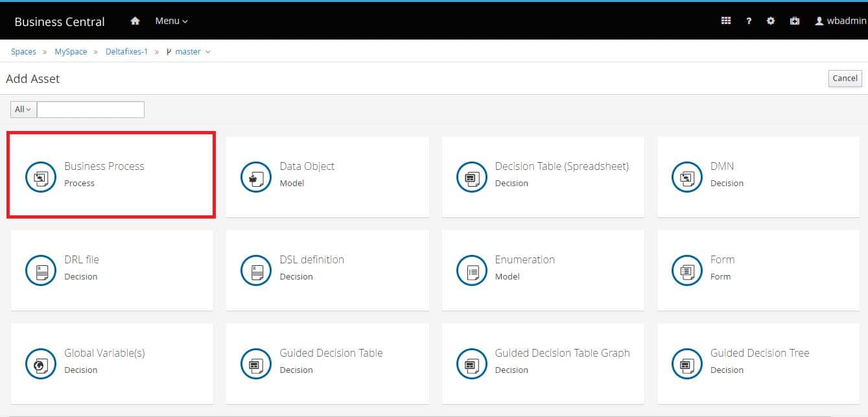The width and height of the screenshot is (868, 417).
Task: Navigate to Deltafixes-1 breadcrumb link
Action: click(126, 52)
